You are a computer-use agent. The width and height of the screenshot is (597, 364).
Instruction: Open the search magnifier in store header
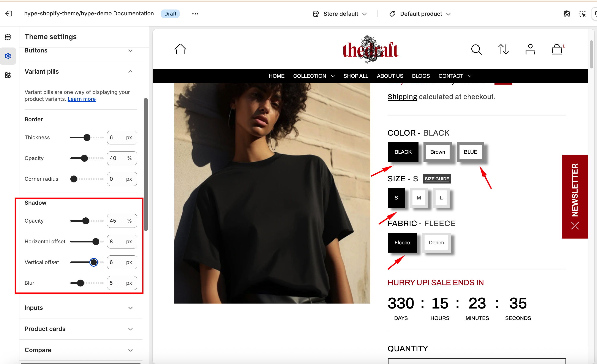(x=476, y=49)
